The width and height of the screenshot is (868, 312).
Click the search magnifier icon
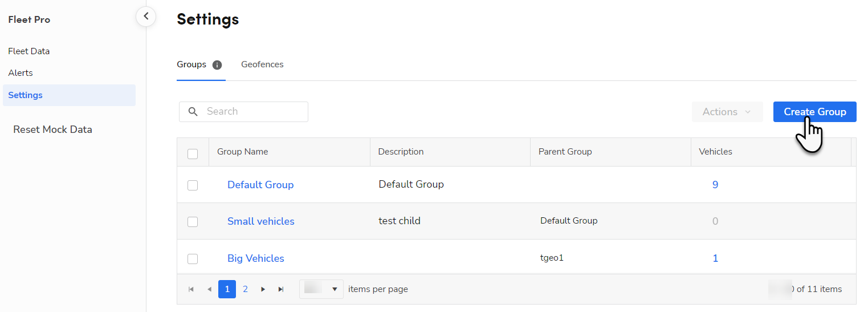pos(193,112)
